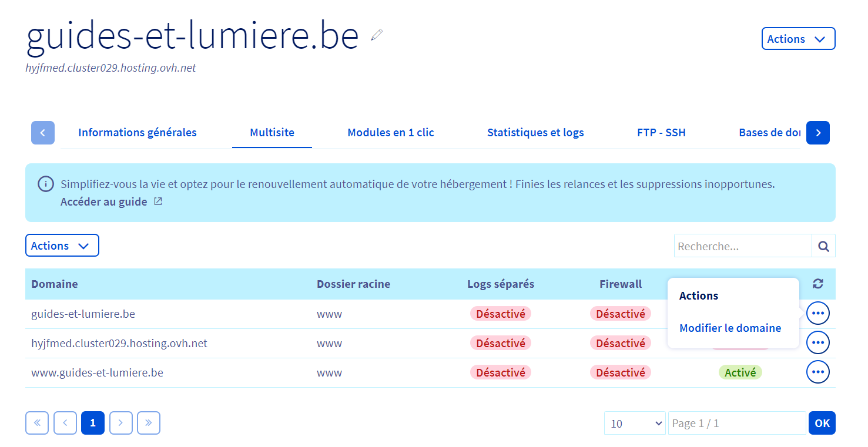
Task: Click three-dot menu for guides-et-lumiere.be row
Action: click(817, 313)
